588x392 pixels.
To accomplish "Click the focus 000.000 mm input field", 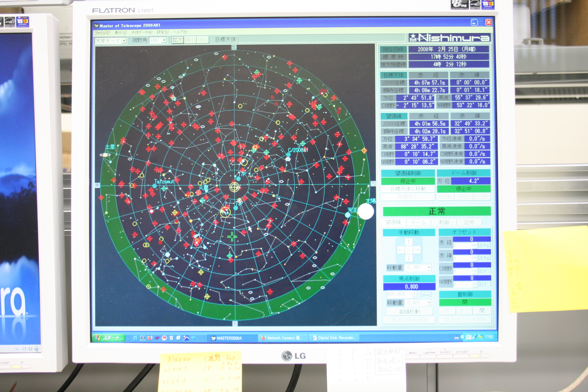I will pyautogui.click(x=399, y=294).
